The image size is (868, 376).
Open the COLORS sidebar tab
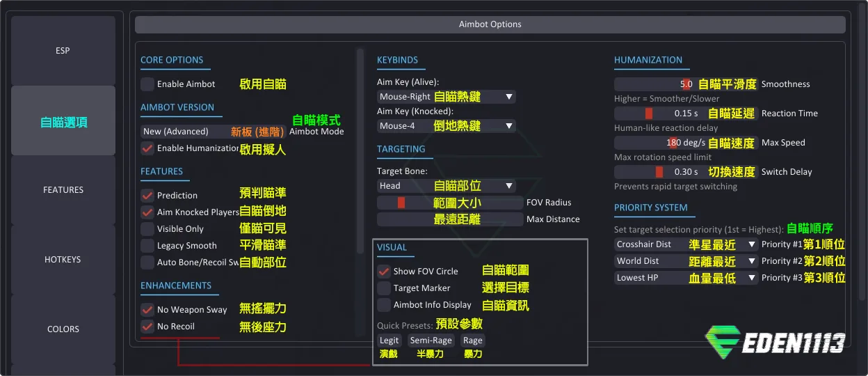[x=63, y=329]
